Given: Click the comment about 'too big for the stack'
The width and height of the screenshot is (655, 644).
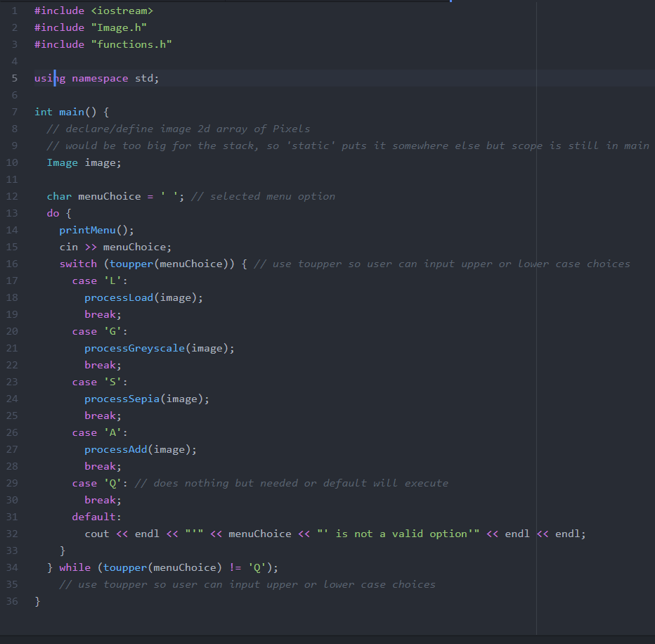Looking at the screenshot, I should [348, 146].
